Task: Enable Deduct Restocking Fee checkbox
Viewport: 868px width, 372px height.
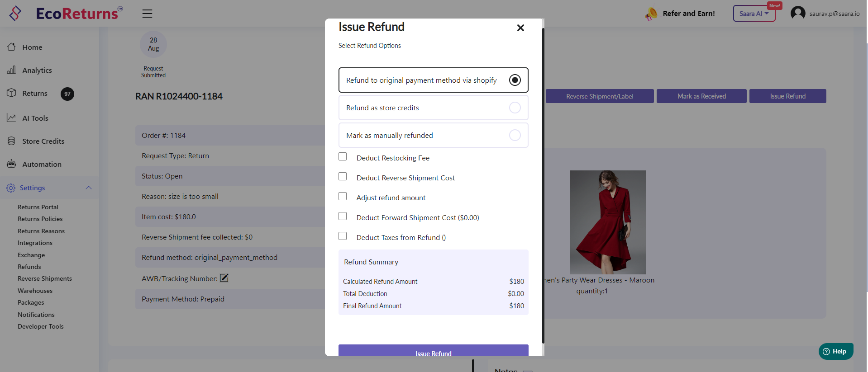Action: point(343,157)
